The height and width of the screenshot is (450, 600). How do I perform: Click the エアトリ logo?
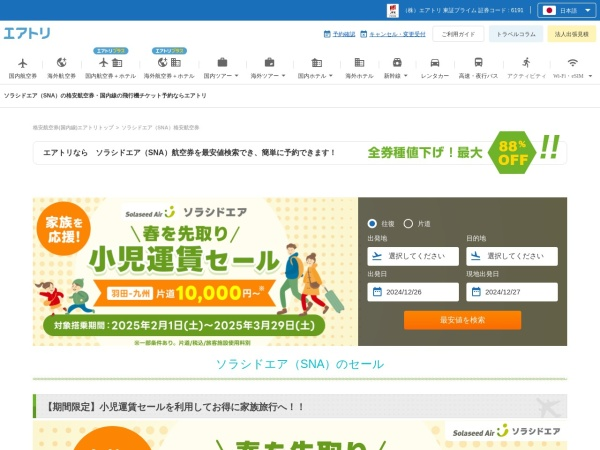coord(27,33)
